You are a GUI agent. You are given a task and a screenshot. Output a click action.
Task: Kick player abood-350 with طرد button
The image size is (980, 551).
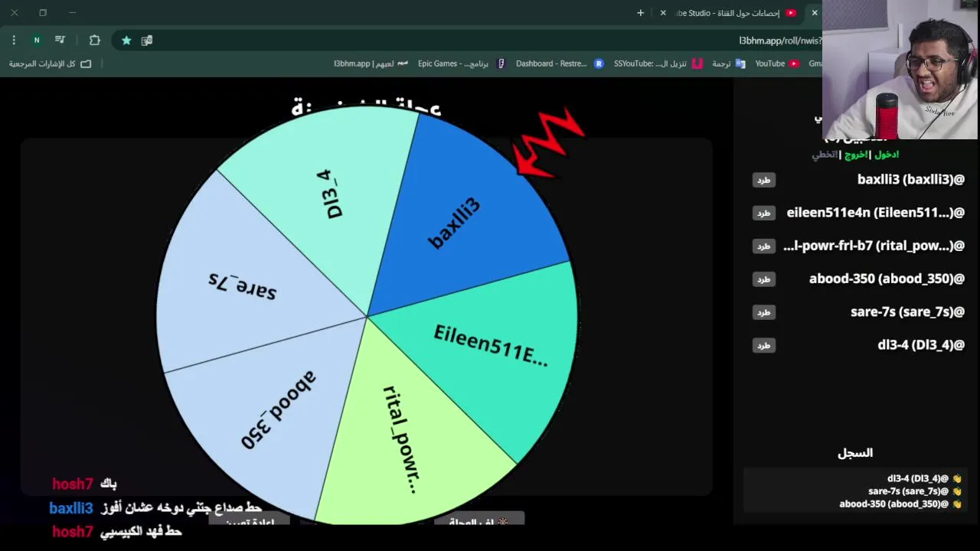(763, 279)
